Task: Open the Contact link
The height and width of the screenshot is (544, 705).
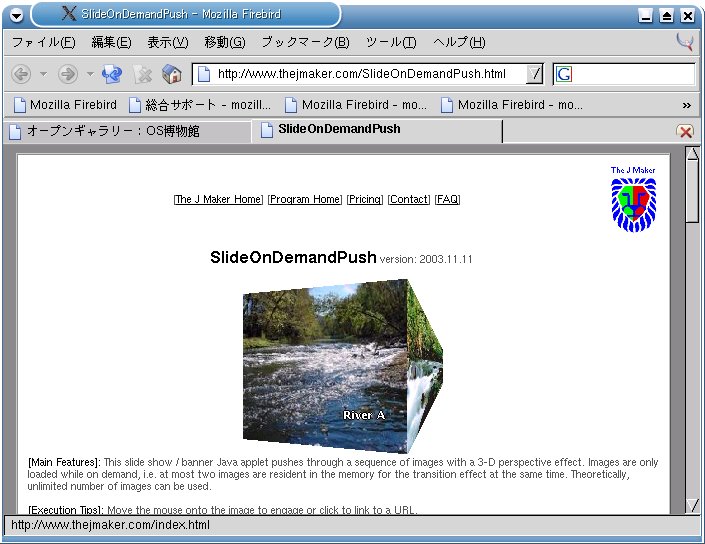Action: tap(409, 199)
